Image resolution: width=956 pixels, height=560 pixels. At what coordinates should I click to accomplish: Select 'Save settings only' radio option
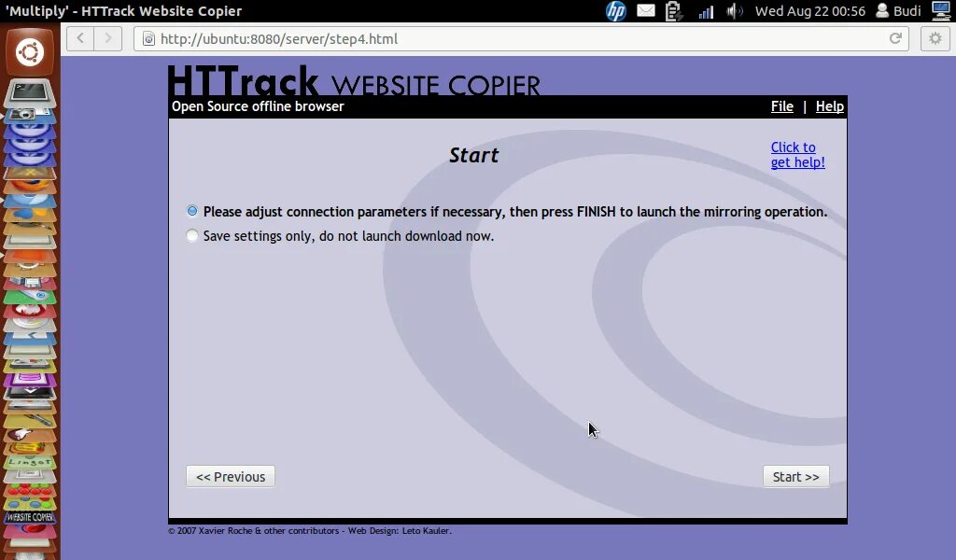[x=192, y=235]
